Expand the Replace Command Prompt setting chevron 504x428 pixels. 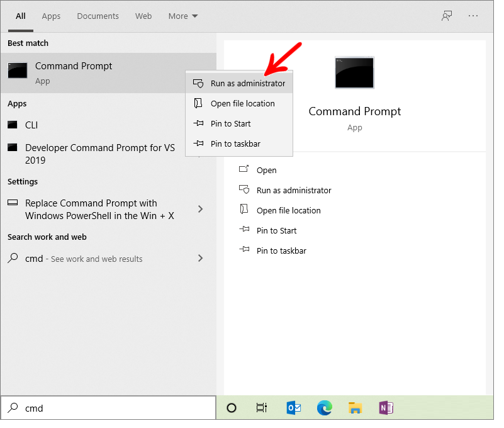[201, 210]
